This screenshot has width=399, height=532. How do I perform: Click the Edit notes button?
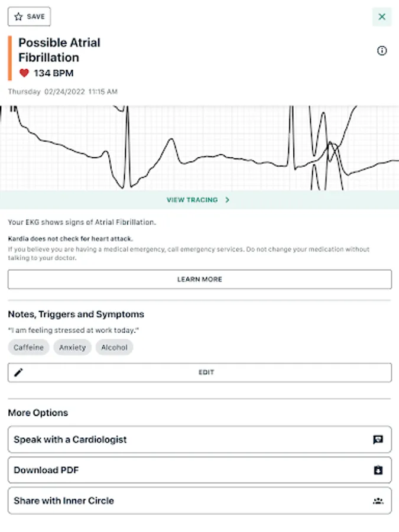206,372
